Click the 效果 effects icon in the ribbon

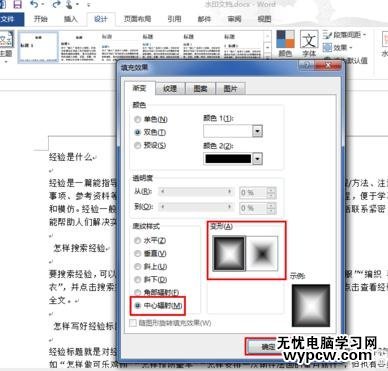point(327,48)
